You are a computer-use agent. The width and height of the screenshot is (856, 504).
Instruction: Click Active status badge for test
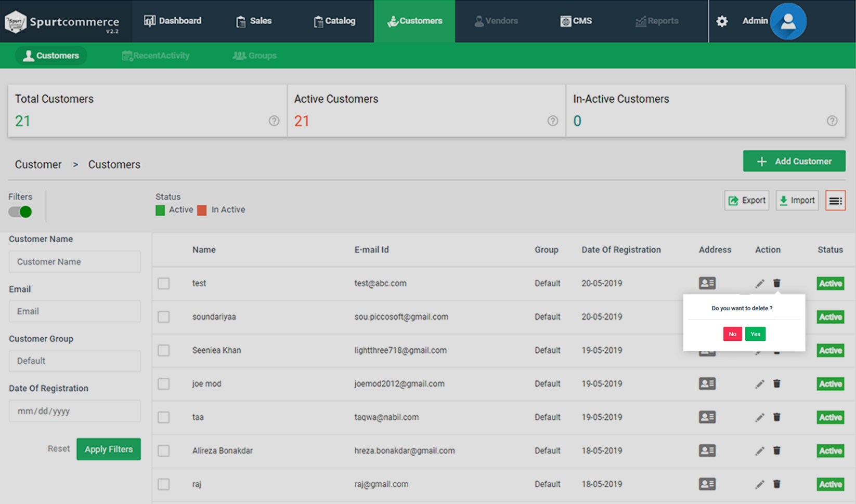coord(831,283)
